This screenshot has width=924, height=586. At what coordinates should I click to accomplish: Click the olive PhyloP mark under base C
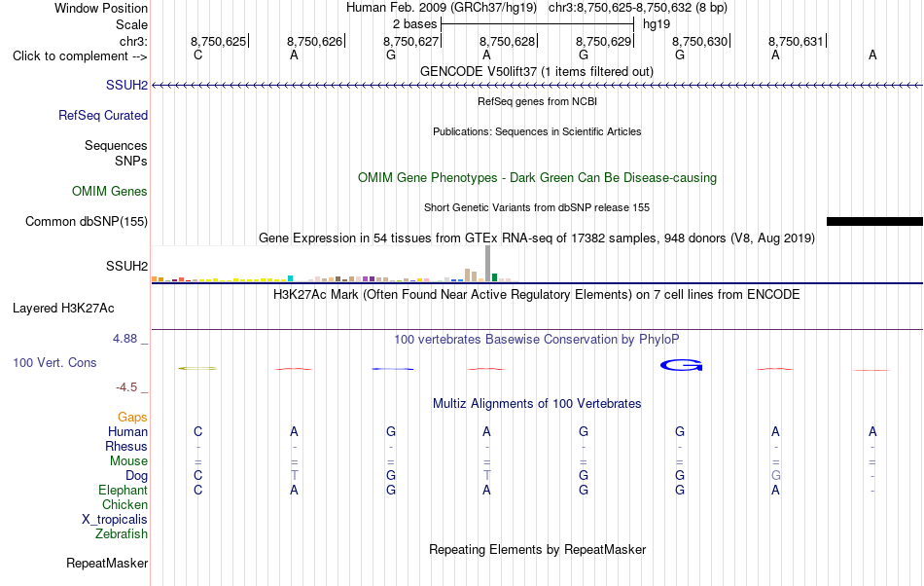197,369
